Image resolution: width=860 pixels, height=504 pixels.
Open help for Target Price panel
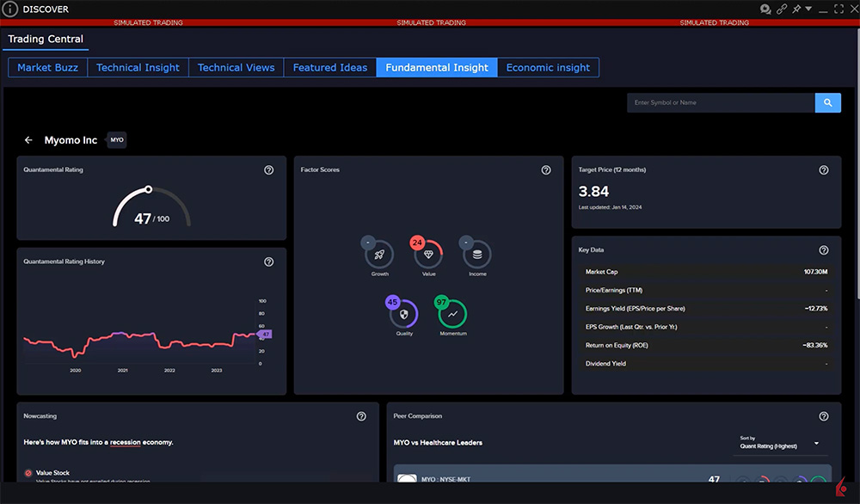click(824, 170)
